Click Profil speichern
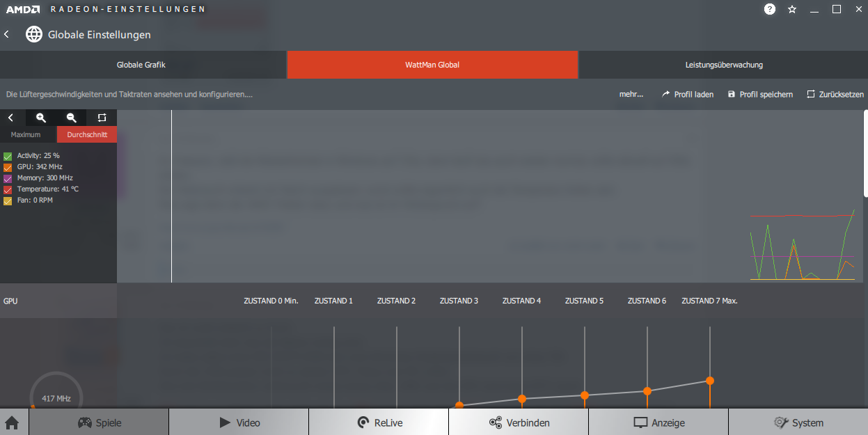 coord(760,94)
